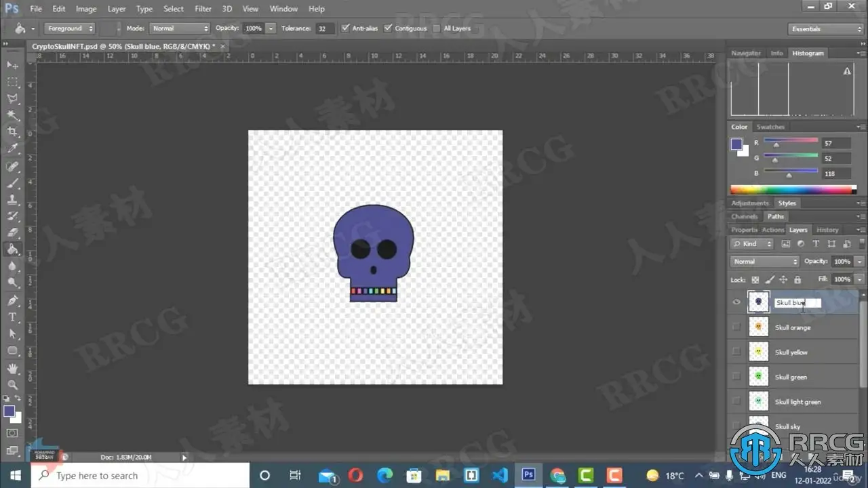Switch to the History tab
Screen dimensions: 868x488
[x=827, y=230]
